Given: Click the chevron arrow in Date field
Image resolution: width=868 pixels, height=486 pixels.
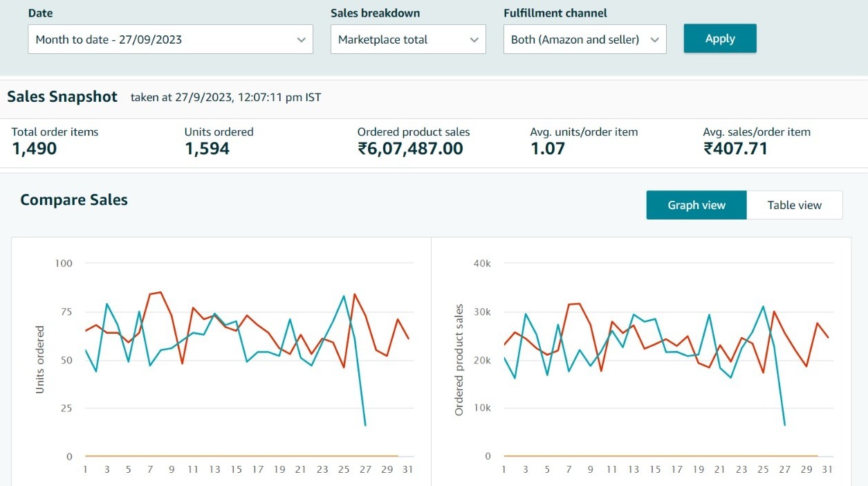Looking at the screenshot, I should pos(301,40).
